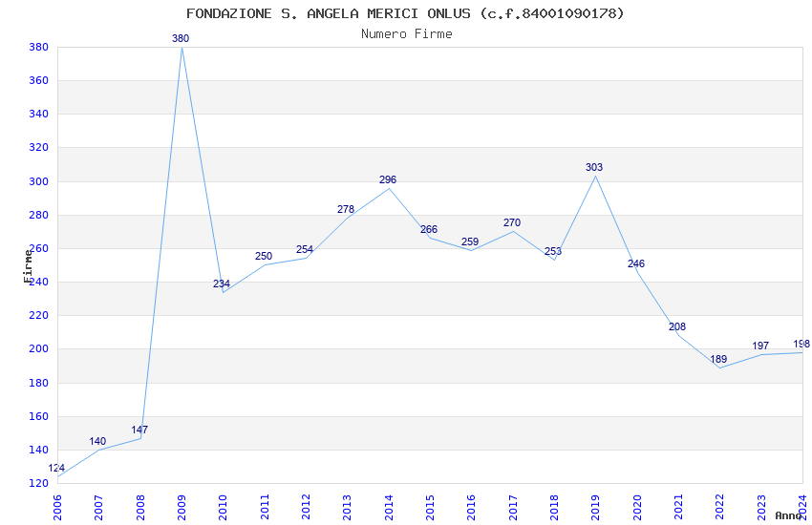Click the Firme vertical axis label

coord(28,266)
